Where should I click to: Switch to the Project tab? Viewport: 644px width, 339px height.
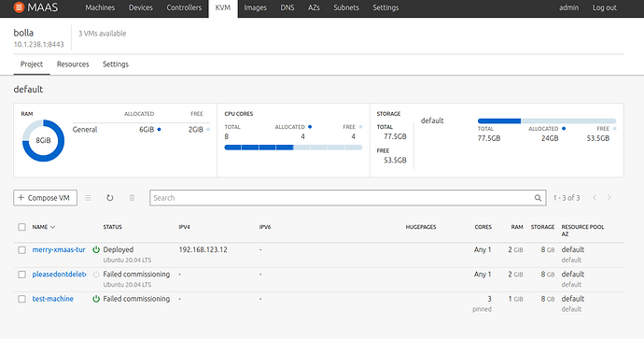click(32, 64)
